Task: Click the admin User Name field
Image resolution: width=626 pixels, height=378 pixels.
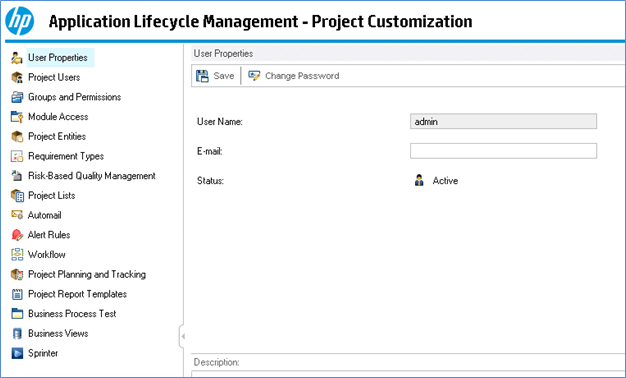Action: tap(503, 121)
